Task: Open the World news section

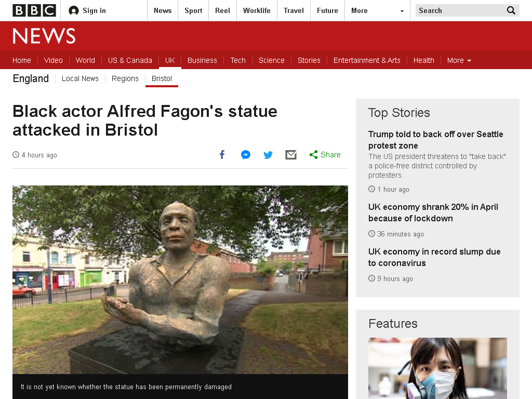Action: click(85, 60)
